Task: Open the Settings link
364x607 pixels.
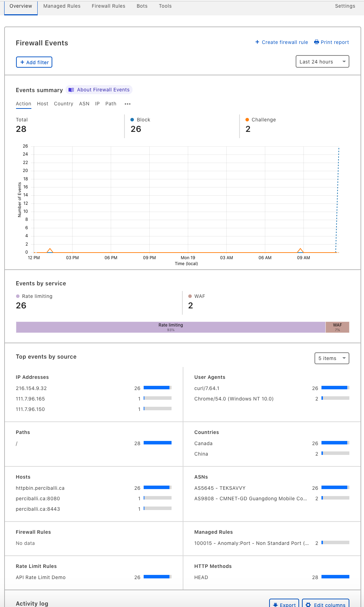Action: pyautogui.click(x=345, y=6)
